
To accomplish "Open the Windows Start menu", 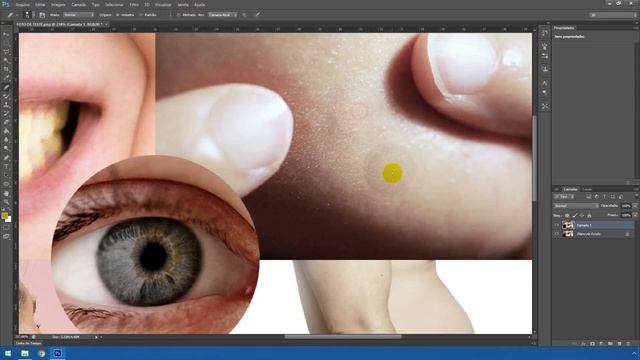I will 8,353.
